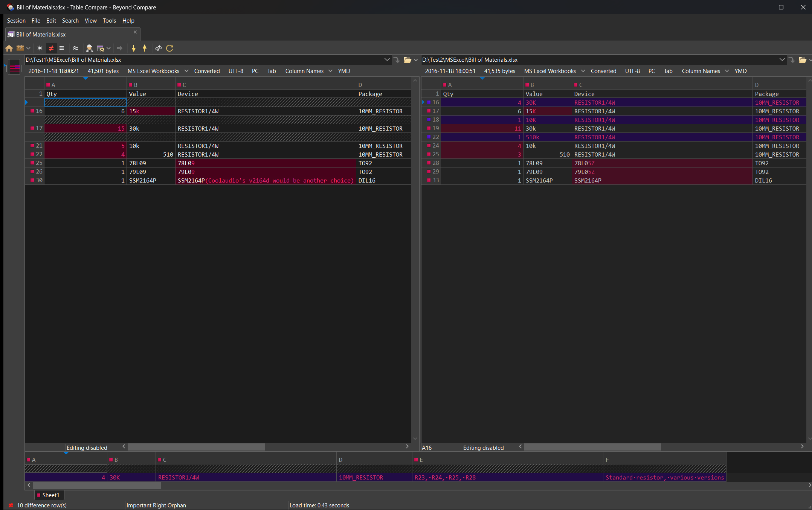Click left pane column A header

click(85, 85)
